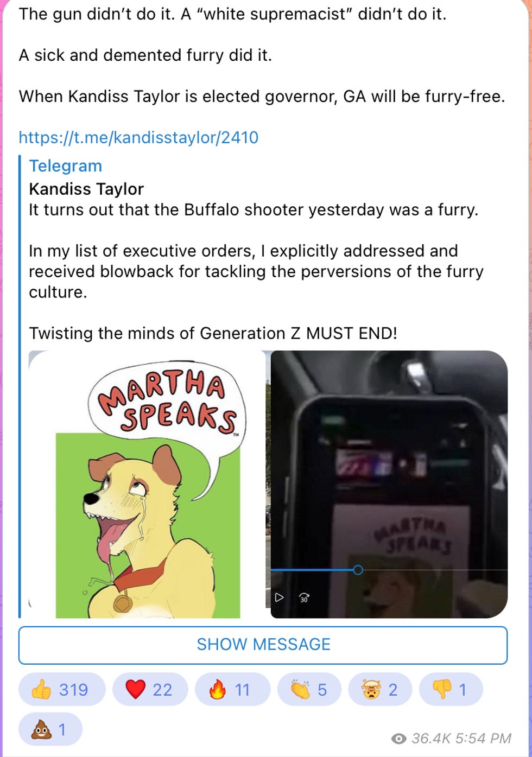Click the quoted Buffalo shooter message text
The image size is (532, 757).
click(254, 210)
